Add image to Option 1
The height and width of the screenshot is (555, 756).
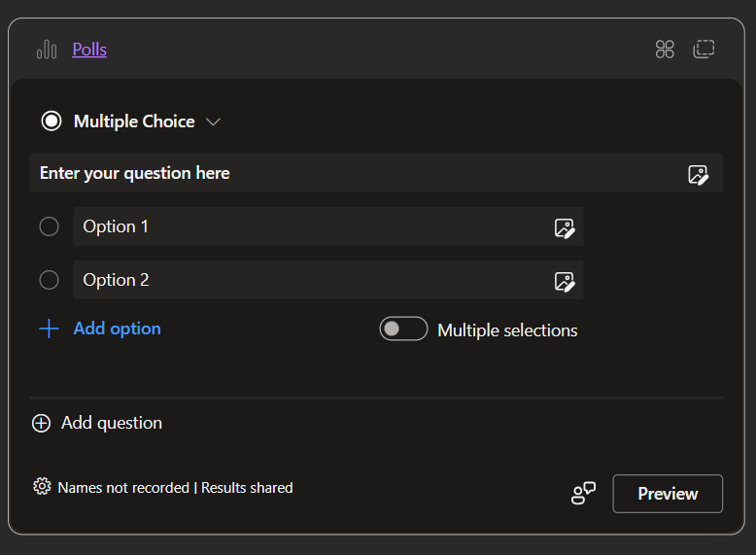click(565, 228)
